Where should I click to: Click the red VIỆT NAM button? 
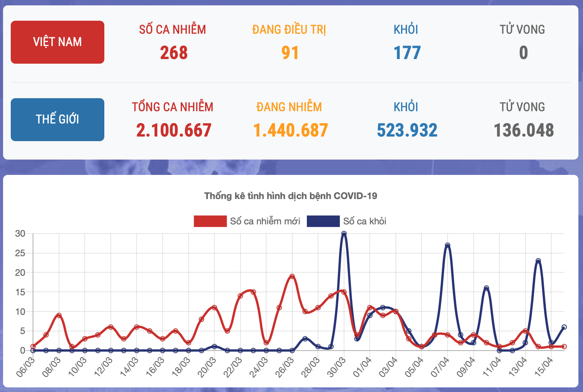58,42
